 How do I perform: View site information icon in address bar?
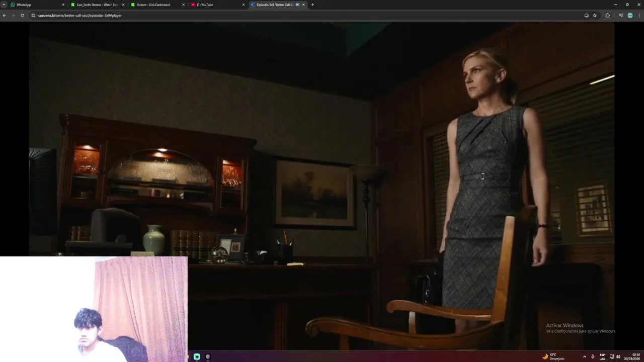coord(33,16)
